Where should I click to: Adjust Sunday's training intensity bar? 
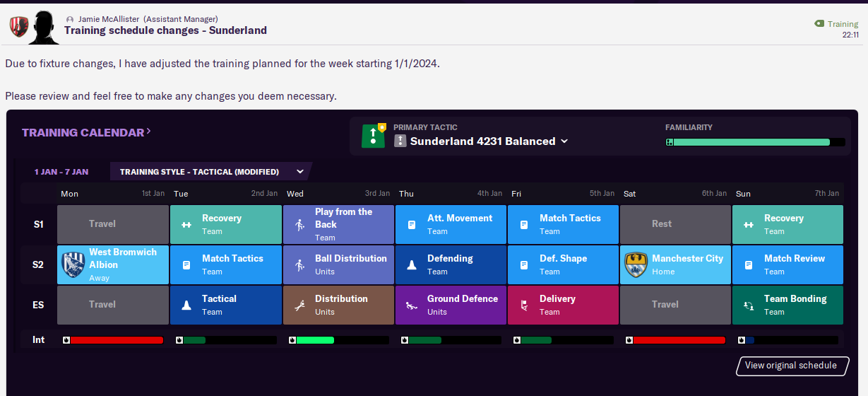pyautogui.click(x=787, y=340)
